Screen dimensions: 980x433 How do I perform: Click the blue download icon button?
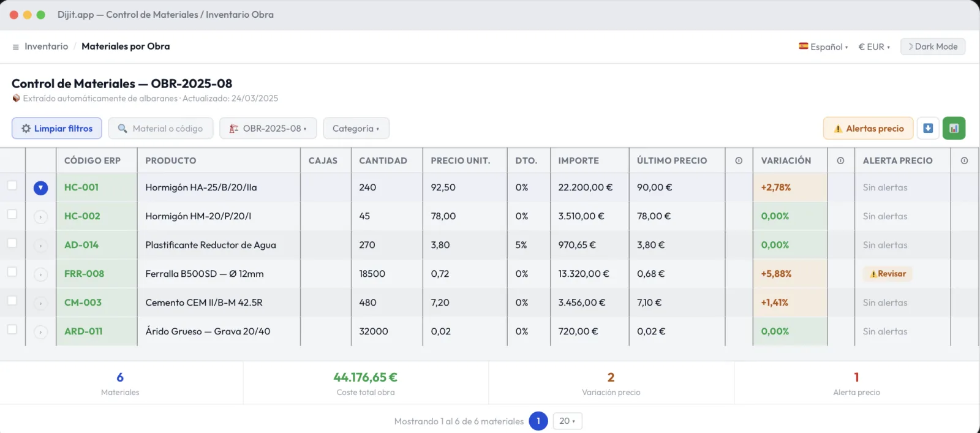pyautogui.click(x=928, y=128)
